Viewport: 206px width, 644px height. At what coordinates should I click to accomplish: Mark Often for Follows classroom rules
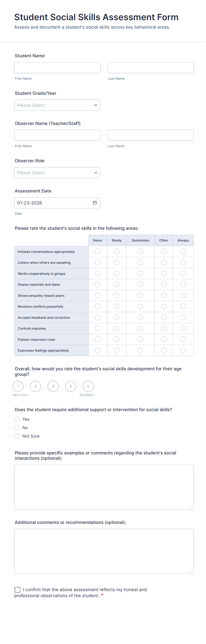point(163,339)
